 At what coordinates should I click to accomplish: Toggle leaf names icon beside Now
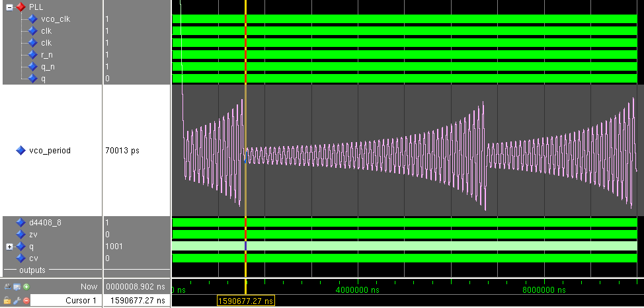pyautogui.click(x=7, y=287)
